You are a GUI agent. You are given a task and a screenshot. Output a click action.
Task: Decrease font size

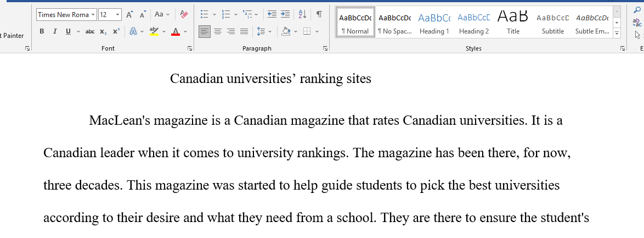point(143,14)
